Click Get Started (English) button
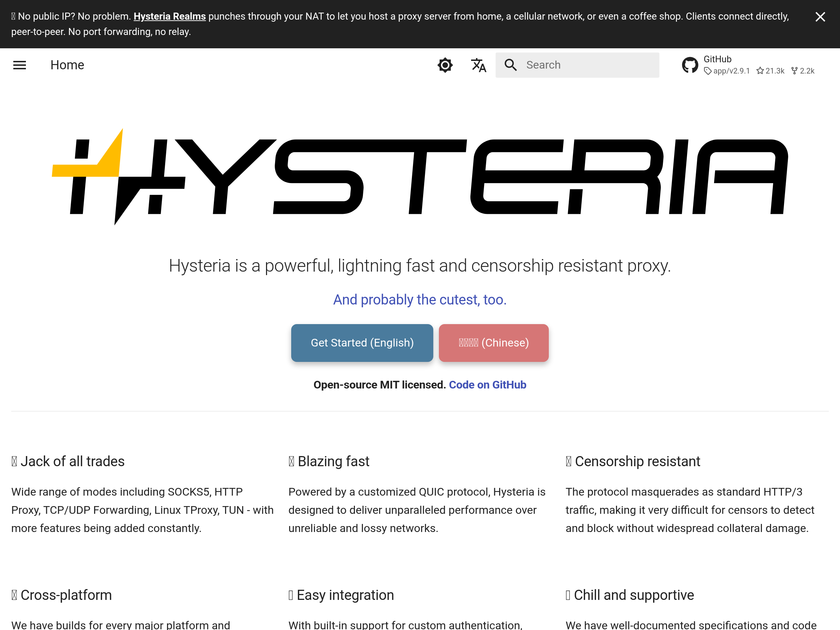This screenshot has height=630, width=840. 362,343
